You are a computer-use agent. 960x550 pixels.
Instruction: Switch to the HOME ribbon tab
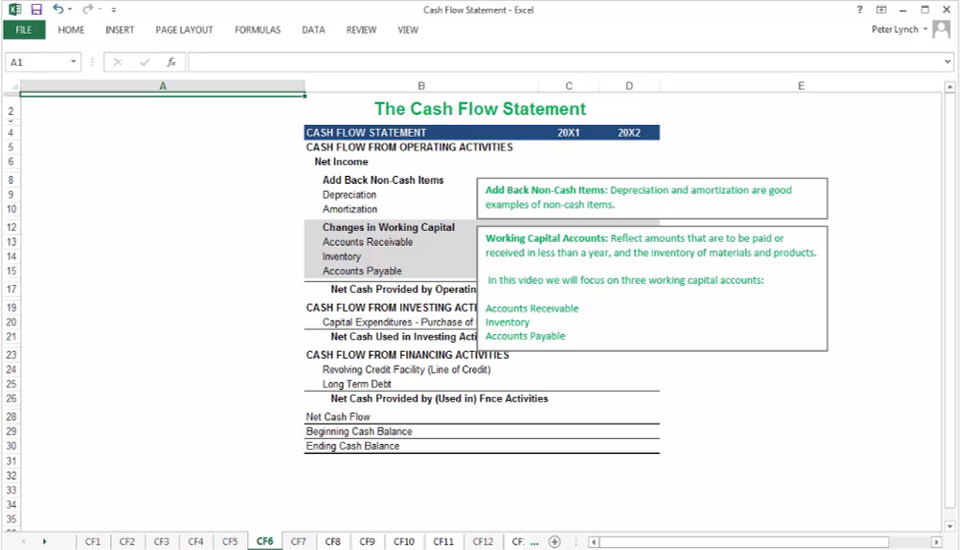[71, 30]
